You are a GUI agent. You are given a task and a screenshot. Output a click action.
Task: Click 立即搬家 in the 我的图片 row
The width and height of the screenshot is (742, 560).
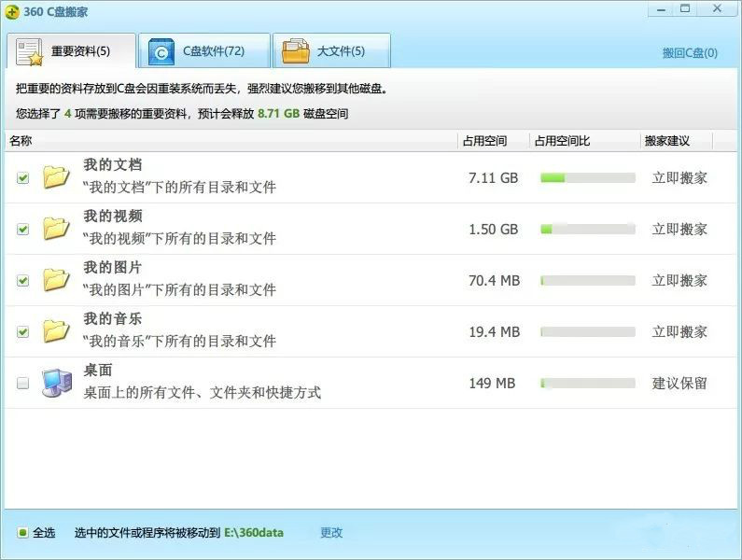pyautogui.click(x=679, y=281)
